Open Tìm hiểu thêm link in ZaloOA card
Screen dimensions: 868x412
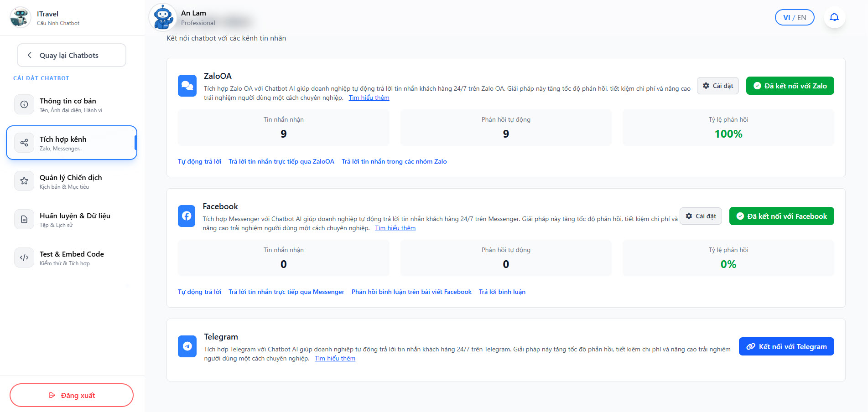(x=369, y=97)
